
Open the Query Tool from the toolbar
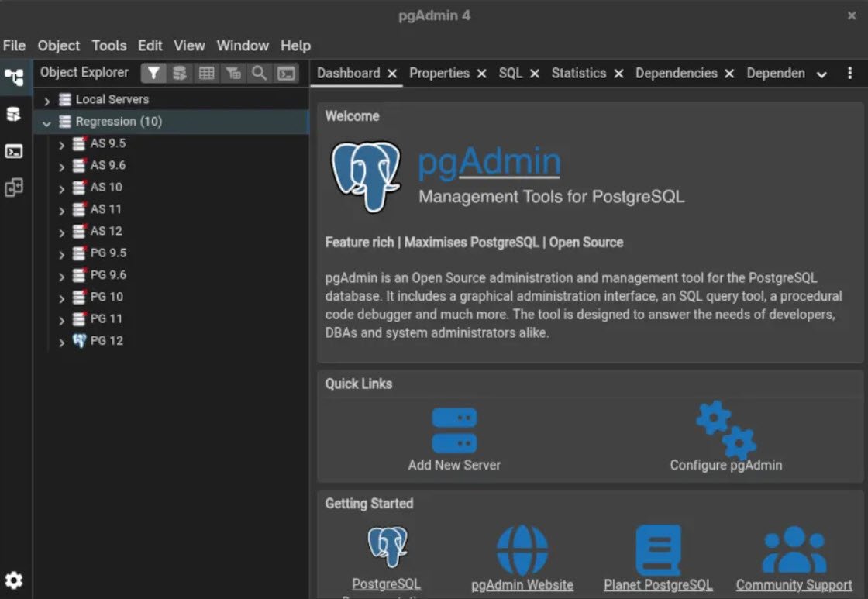180,72
